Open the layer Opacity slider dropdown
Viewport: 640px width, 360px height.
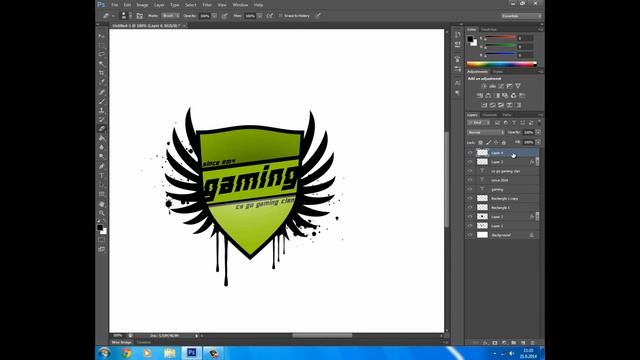(x=538, y=133)
